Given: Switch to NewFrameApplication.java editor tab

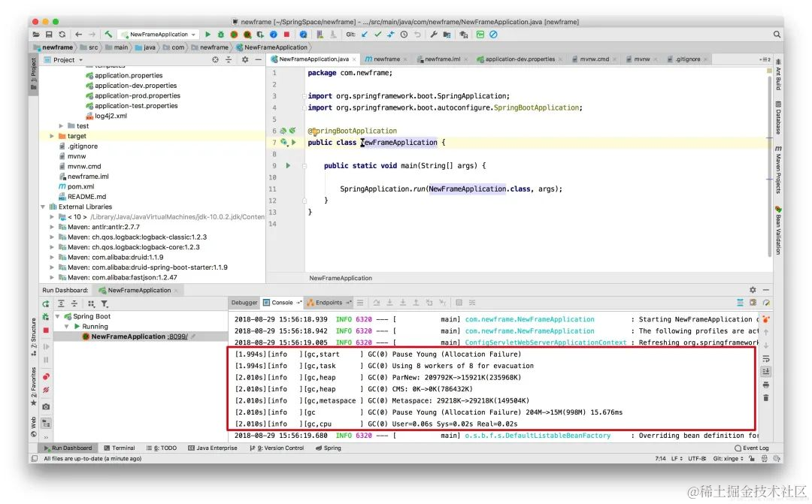Looking at the screenshot, I should 314,59.
